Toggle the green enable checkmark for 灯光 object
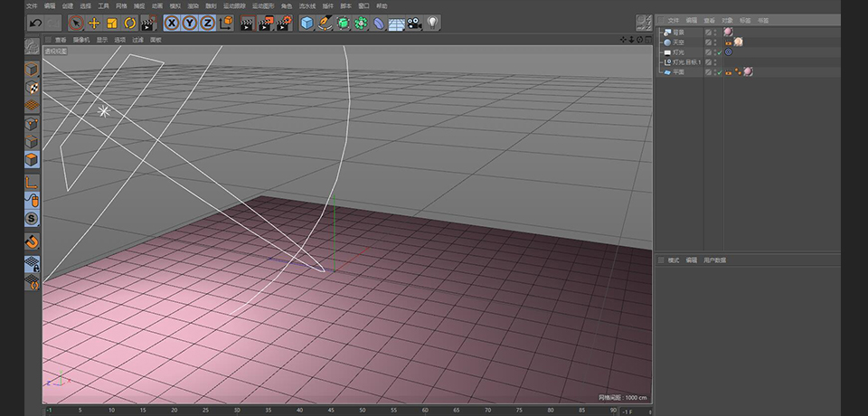The width and height of the screenshot is (868, 416). point(720,52)
